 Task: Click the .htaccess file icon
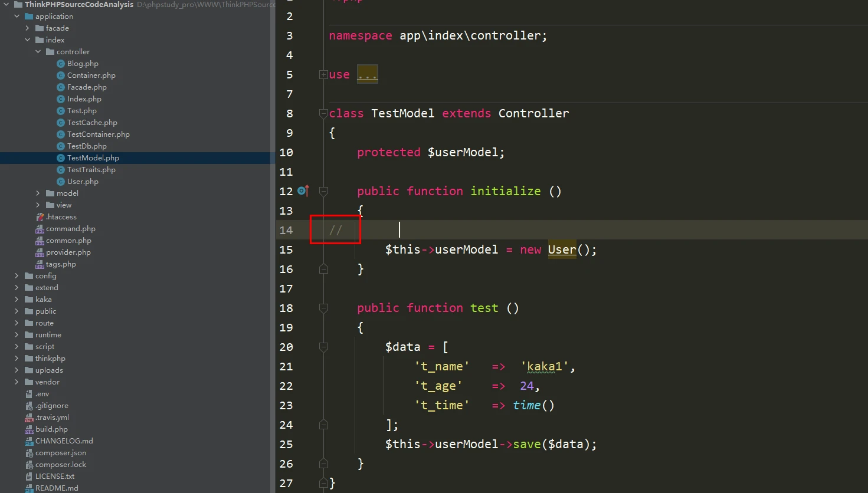point(40,217)
